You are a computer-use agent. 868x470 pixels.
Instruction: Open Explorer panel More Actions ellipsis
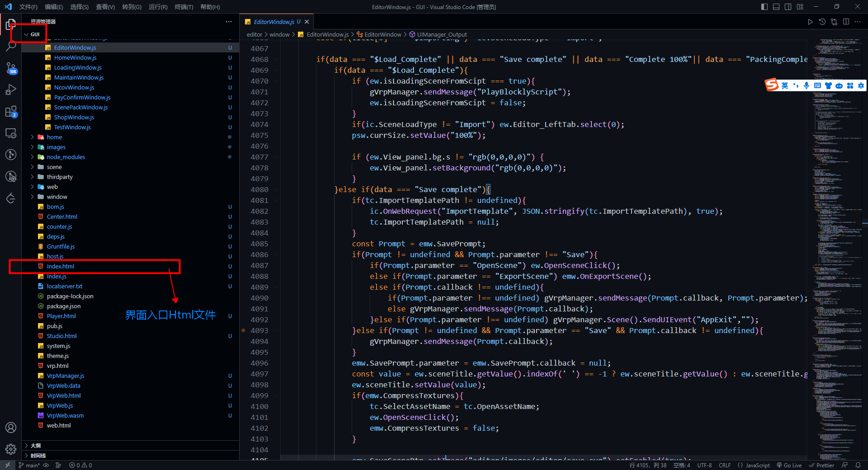(x=229, y=22)
